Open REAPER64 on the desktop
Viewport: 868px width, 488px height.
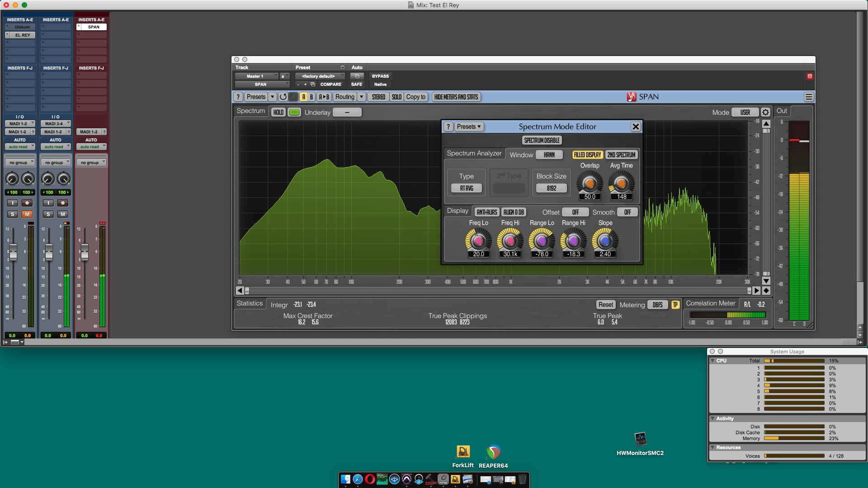(x=493, y=452)
